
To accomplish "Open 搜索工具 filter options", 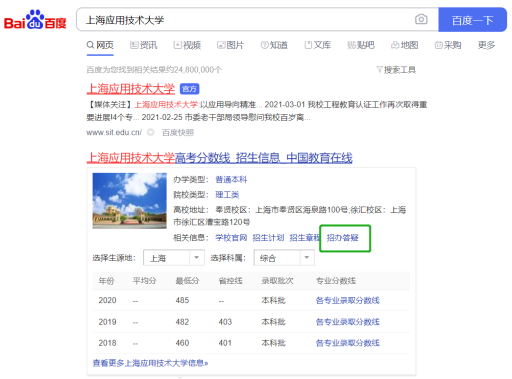I will click(x=396, y=70).
